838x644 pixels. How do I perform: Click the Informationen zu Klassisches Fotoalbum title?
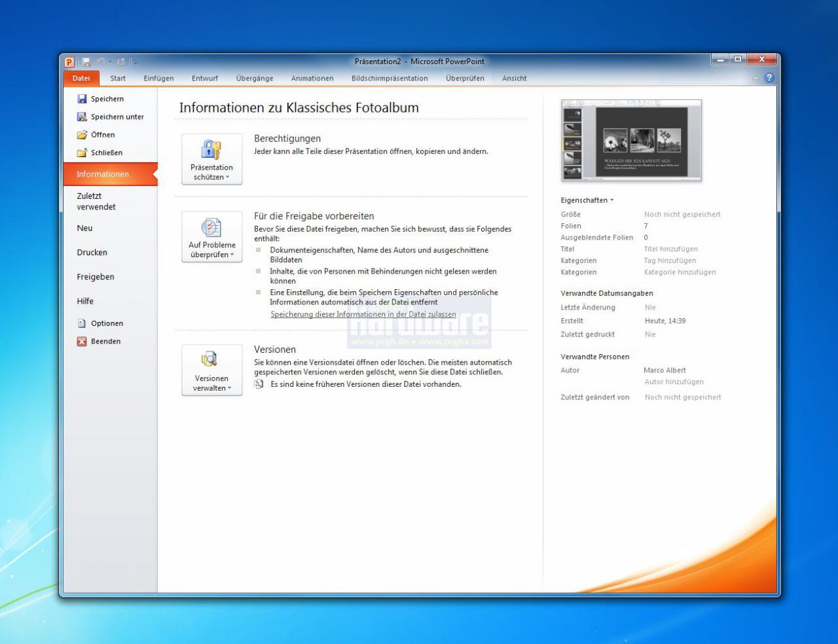click(x=299, y=108)
